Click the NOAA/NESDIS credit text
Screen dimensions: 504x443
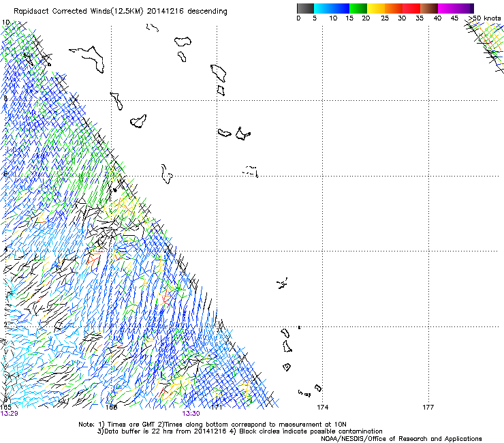pos(401,439)
